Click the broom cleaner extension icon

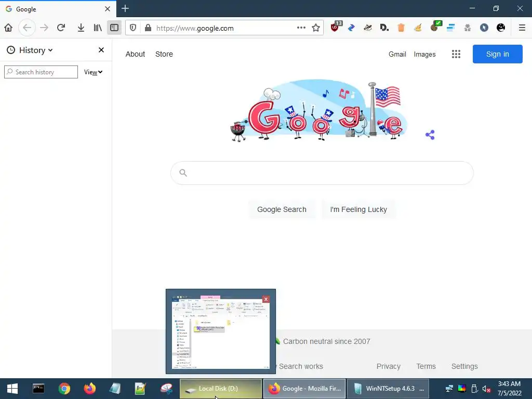[418, 28]
